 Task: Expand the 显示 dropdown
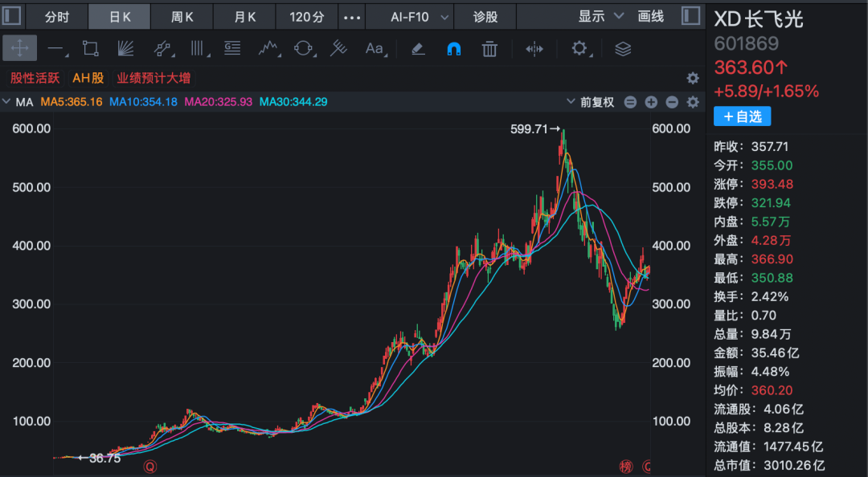600,16
